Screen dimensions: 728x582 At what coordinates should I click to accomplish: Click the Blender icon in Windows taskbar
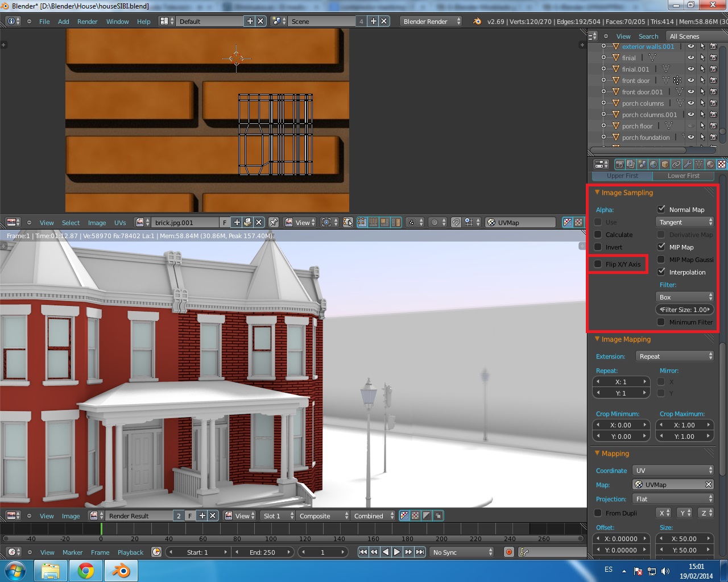coord(121,571)
